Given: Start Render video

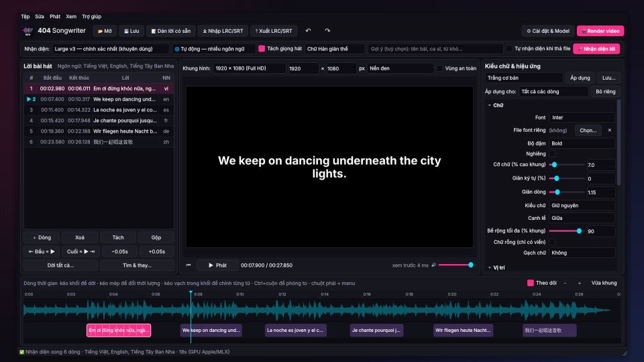Looking at the screenshot, I should click(600, 31).
